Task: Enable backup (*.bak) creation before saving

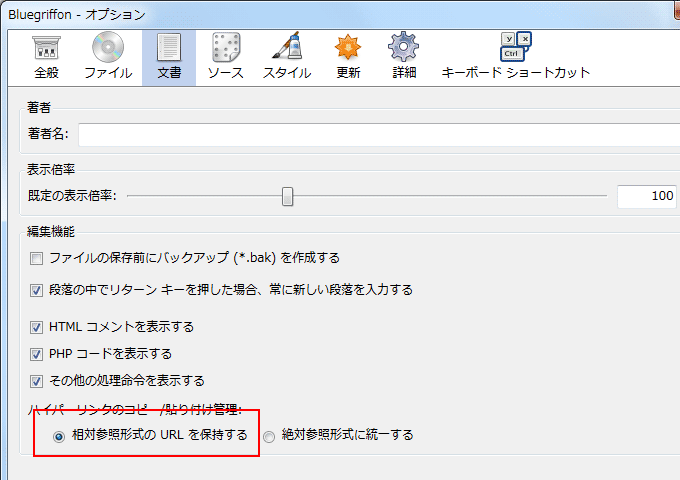Action: (x=36, y=259)
